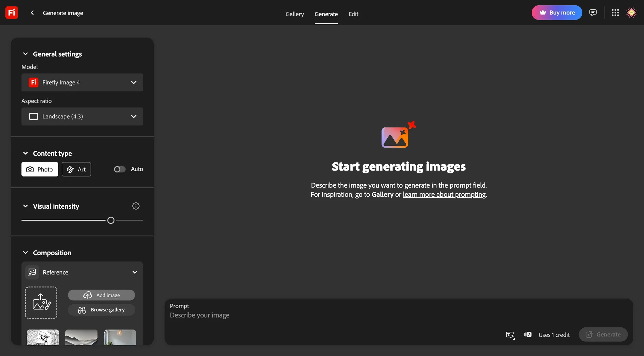The width and height of the screenshot is (644, 356).
Task: Open the user profile avatar
Action: pyautogui.click(x=631, y=13)
